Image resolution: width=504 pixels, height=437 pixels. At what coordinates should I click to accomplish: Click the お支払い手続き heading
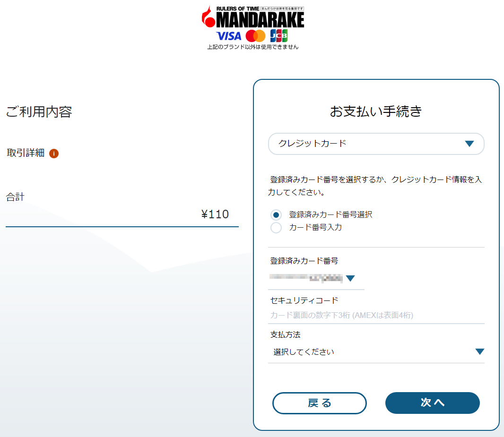(x=376, y=111)
